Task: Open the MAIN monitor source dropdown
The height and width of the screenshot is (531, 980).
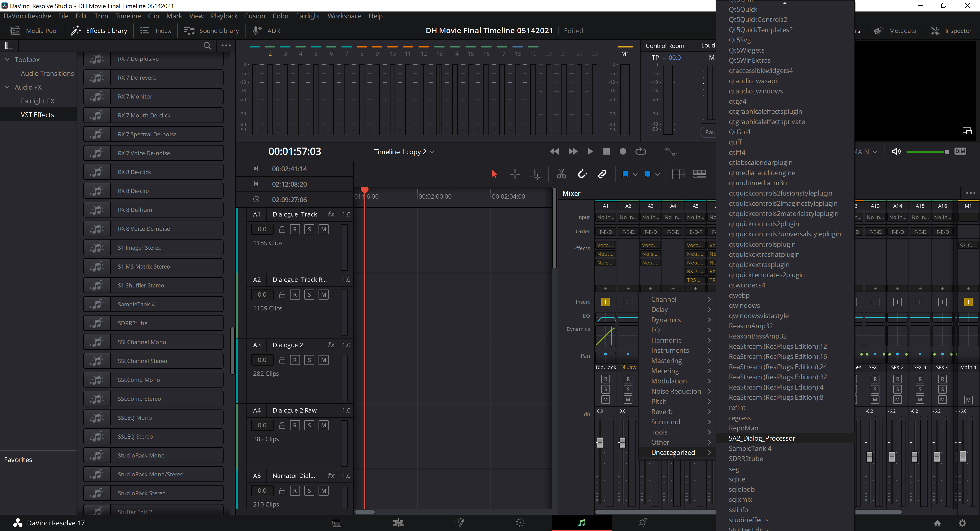Action: point(866,151)
